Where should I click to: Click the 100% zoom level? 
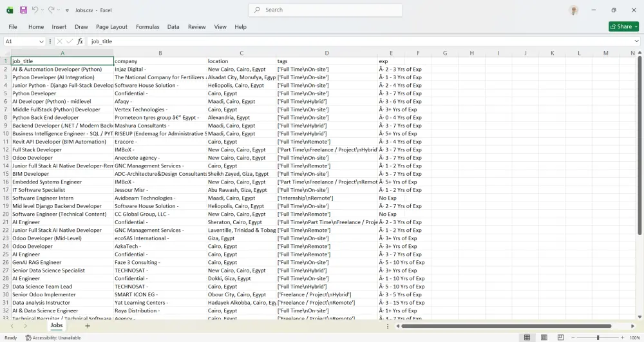pos(634,337)
